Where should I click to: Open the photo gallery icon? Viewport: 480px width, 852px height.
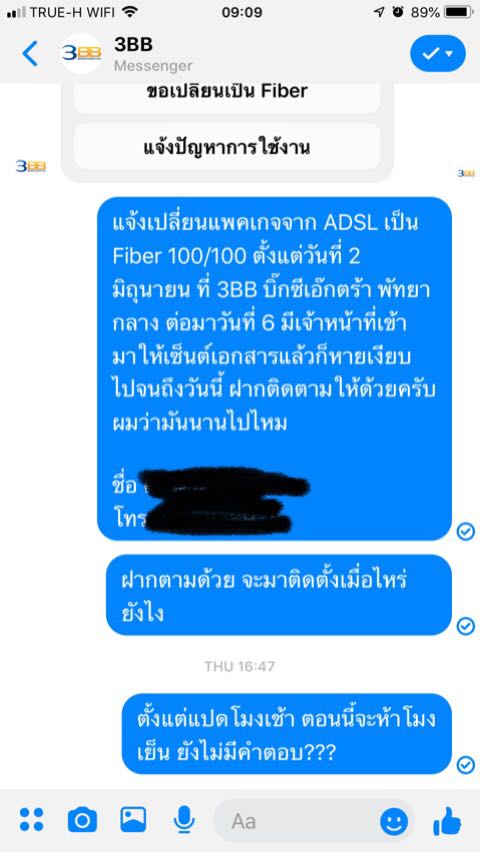133,819
